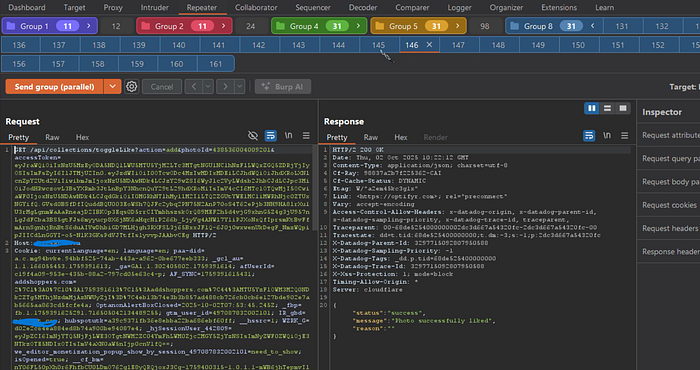Click the Cancel button

[x=162, y=87]
